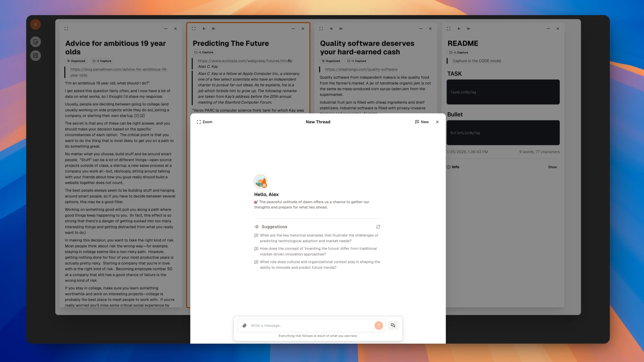Click the Organized tag icon on first note
Viewport: 644px width, 362px height.
68,61
